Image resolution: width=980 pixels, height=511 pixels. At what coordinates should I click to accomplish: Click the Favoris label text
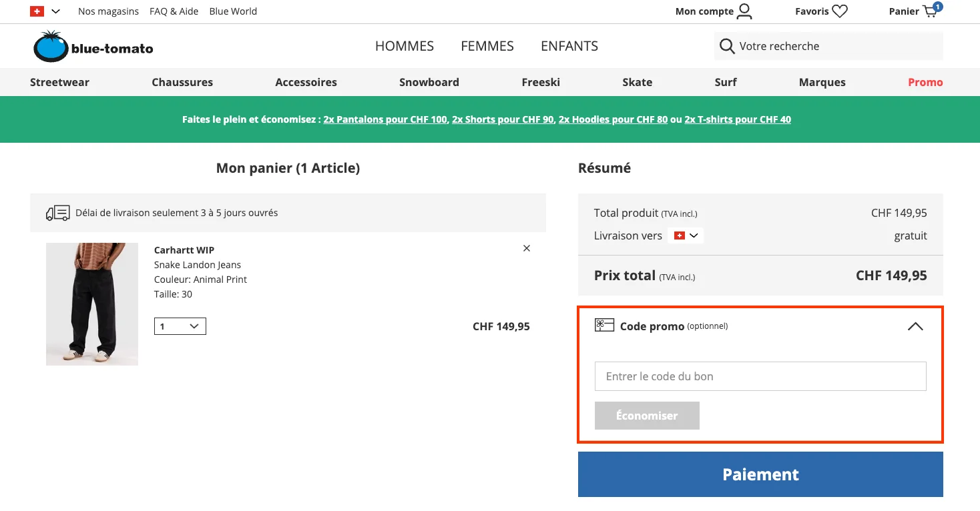pos(812,11)
